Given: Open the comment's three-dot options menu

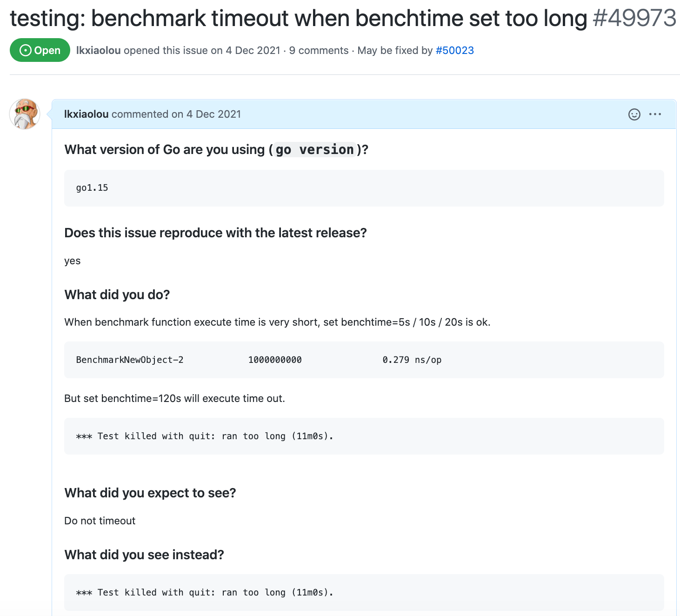Looking at the screenshot, I should [655, 114].
